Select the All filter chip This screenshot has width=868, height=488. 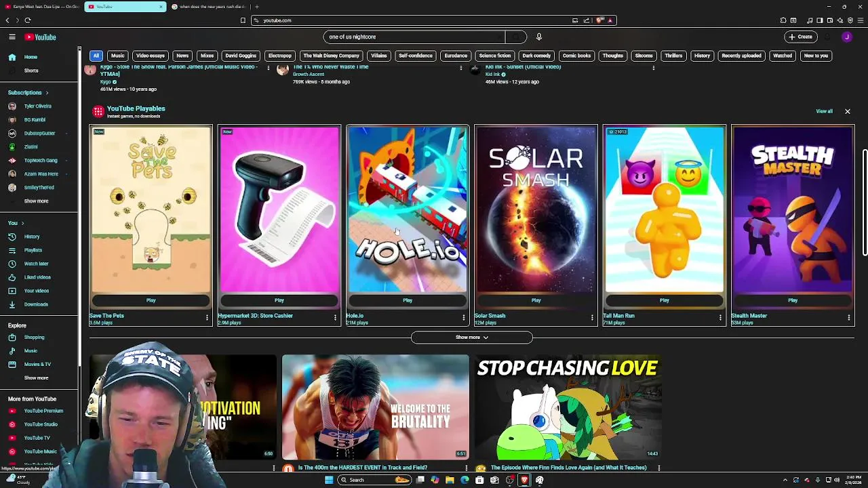coord(96,56)
